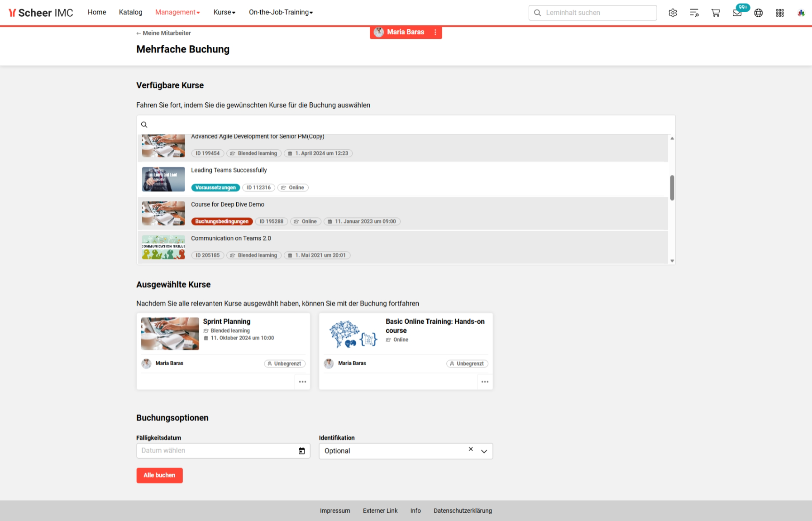Click the ID 112316 tag
This screenshot has height=521, width=812.
coord(259,187)
